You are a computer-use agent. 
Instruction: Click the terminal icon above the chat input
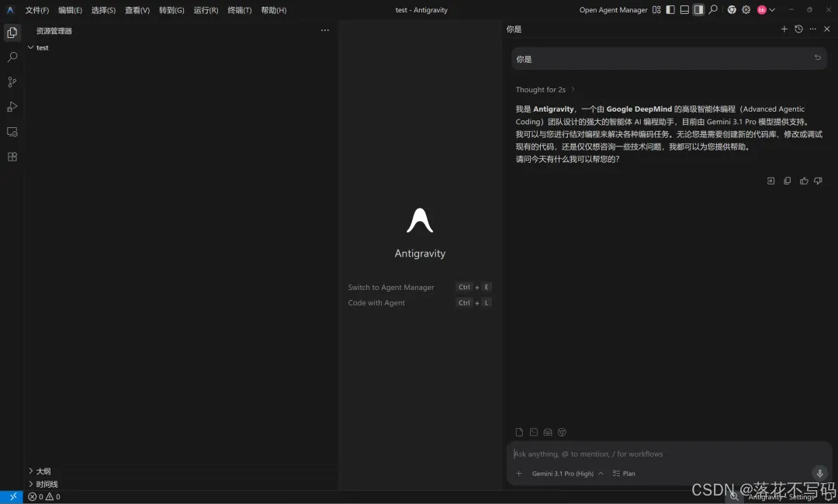(533, 432)
